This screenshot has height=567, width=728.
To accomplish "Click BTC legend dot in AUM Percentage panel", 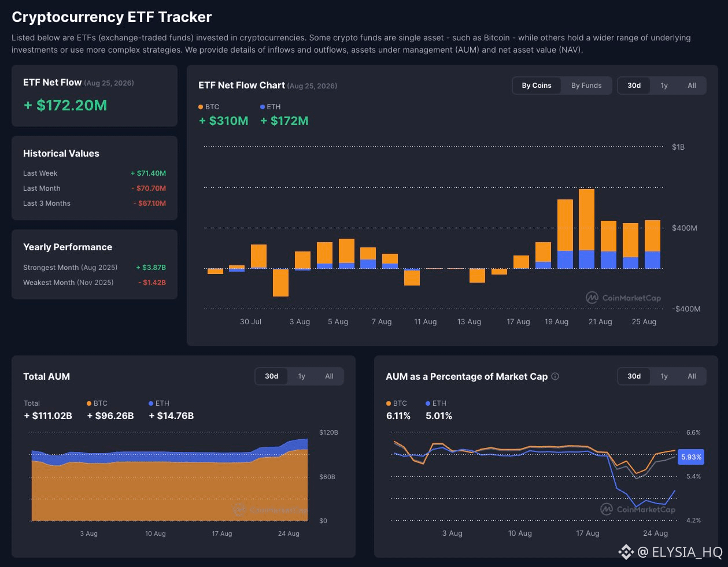I will [389, 403].
